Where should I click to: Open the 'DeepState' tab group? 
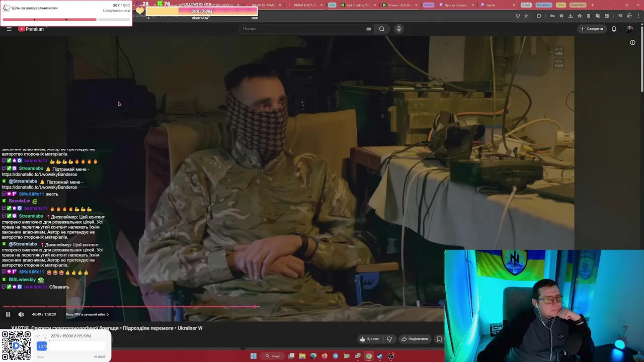point(578,5)
